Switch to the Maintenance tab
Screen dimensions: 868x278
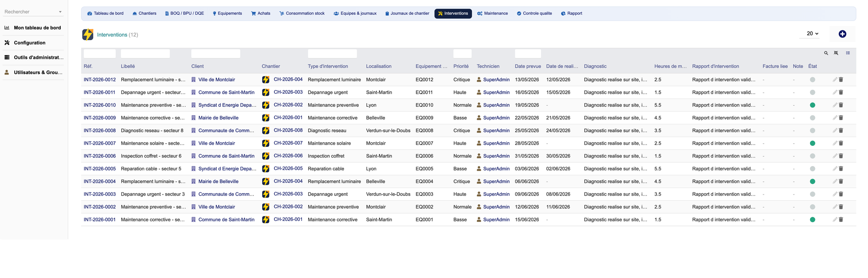(x=492, y=13)
